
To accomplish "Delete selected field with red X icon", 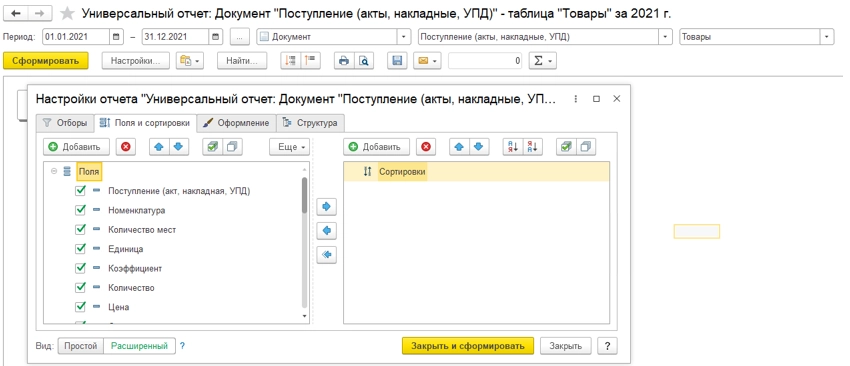I will pyautogui.click(x=126, y=147).
